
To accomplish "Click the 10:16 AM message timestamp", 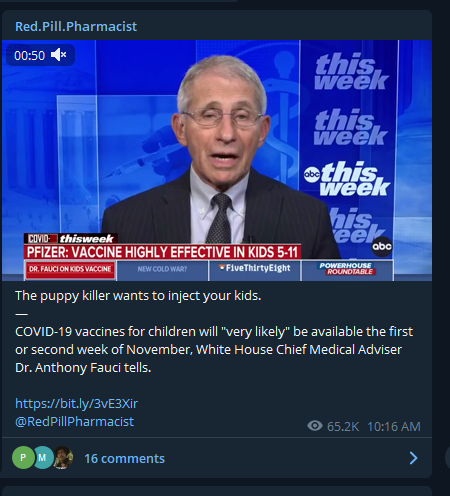I will (394, 426).
